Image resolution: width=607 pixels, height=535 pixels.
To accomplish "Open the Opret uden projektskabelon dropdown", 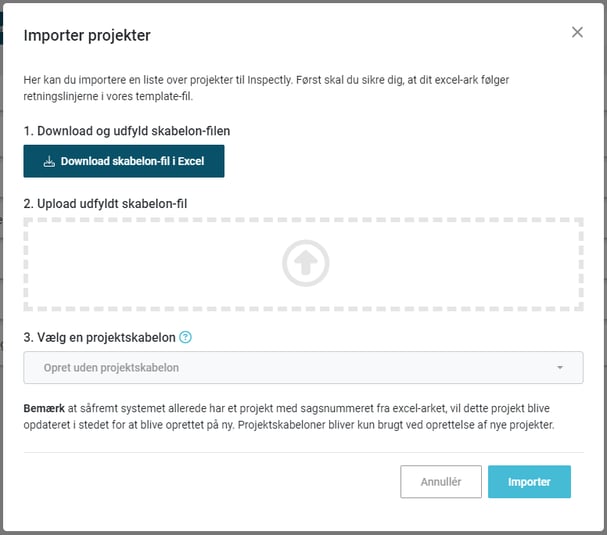I will click(304, 367).
